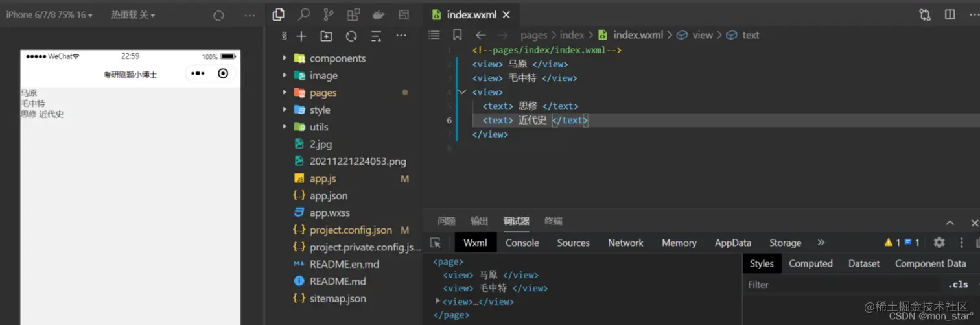Collapse debugger panel with up chevron

click(x=950, y=223)
